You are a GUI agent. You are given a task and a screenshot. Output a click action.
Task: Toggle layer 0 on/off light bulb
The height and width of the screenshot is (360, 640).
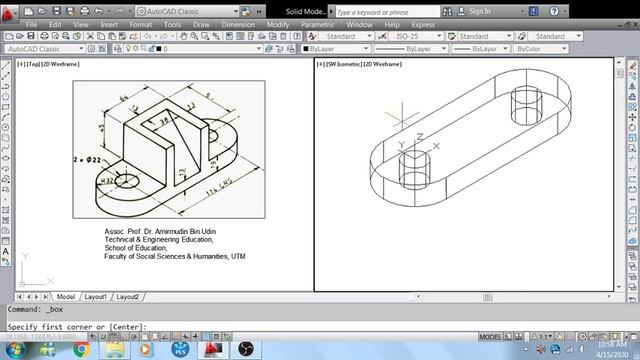click(x=128, y=49)
